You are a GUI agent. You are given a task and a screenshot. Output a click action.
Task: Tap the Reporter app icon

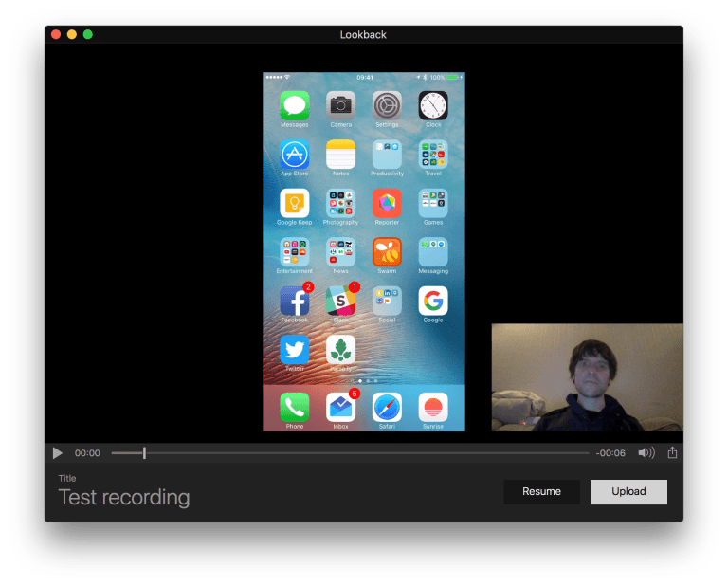(387, 203)
